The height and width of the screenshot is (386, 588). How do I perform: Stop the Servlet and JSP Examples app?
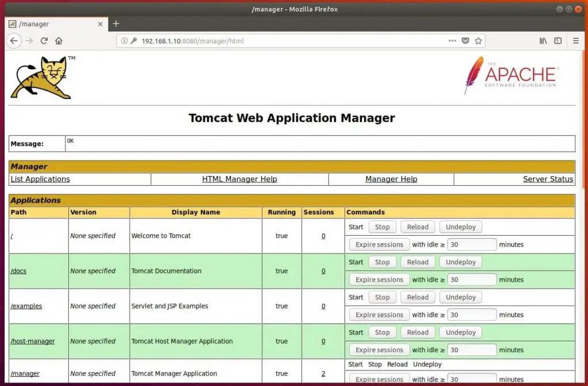pos(382,297)
